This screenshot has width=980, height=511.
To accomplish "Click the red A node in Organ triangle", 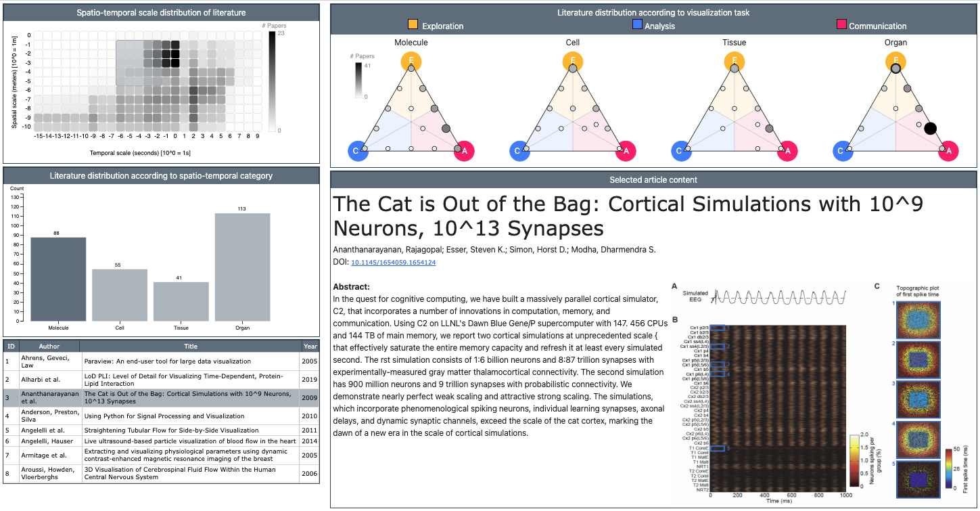I will (949, 151).
